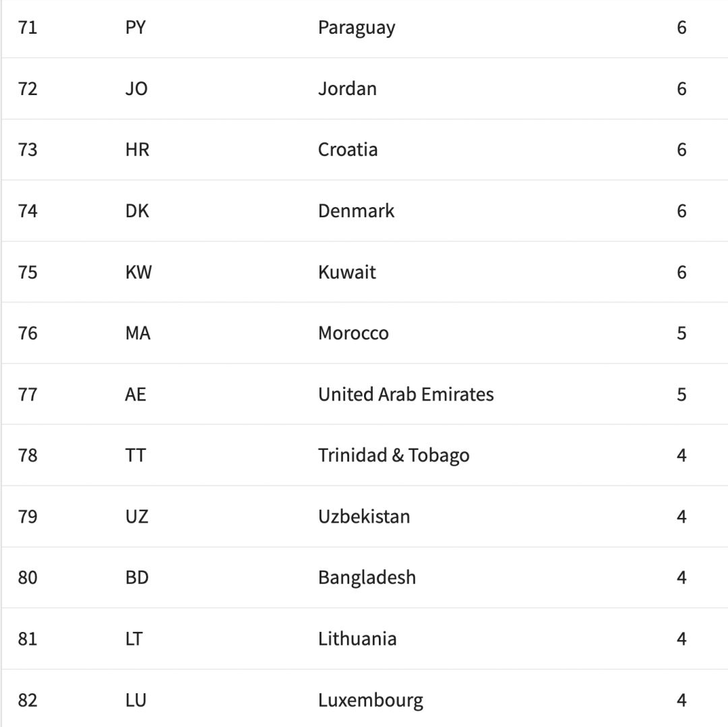The image size is (728, 727).
Task: Click the Luxembourg country name
Action: [x=371, y=701]
